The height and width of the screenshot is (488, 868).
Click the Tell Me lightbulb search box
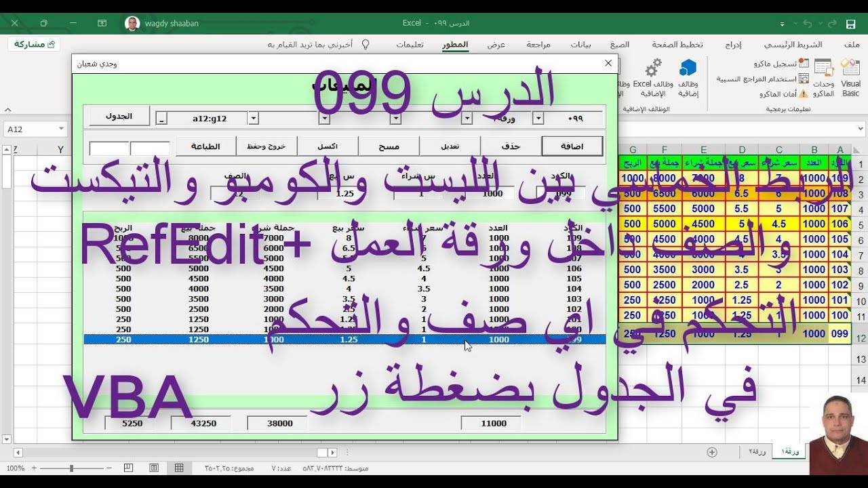pos(319,45)
